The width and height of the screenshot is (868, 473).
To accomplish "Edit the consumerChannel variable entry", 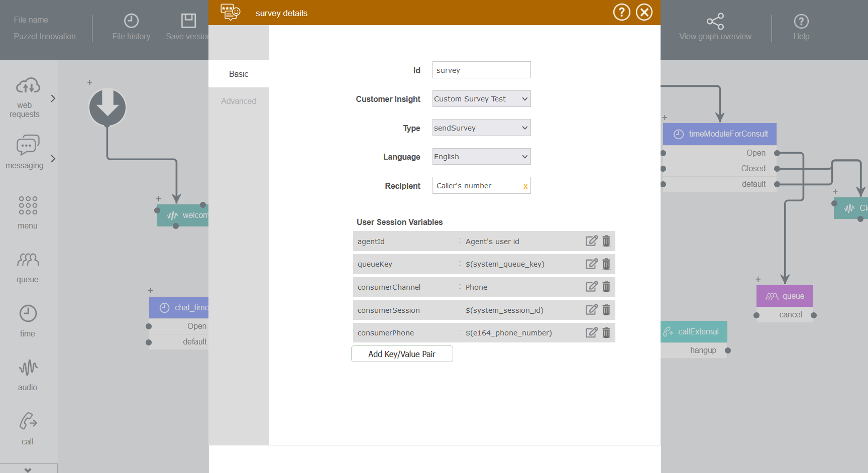I will tap(591, 287).
